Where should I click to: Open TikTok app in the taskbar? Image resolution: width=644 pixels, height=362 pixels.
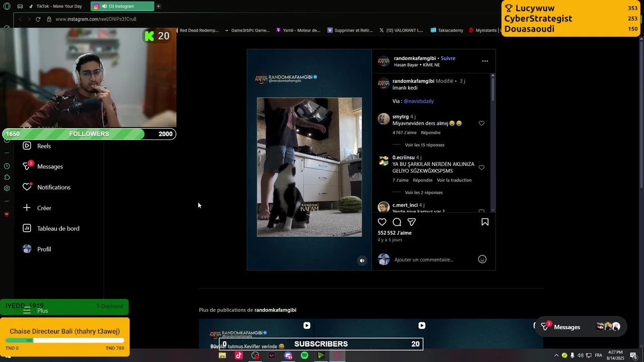pyautogui.click(x=238, y=355)
